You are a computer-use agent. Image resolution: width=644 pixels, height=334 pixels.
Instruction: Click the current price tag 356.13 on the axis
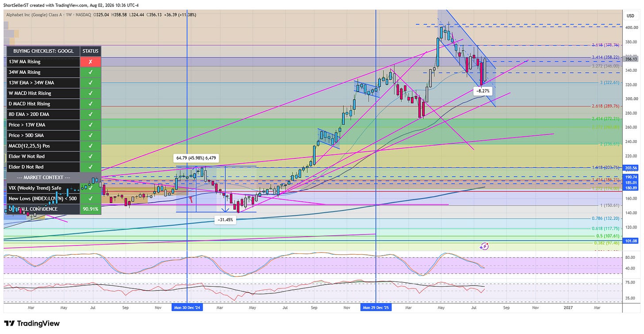630,59
